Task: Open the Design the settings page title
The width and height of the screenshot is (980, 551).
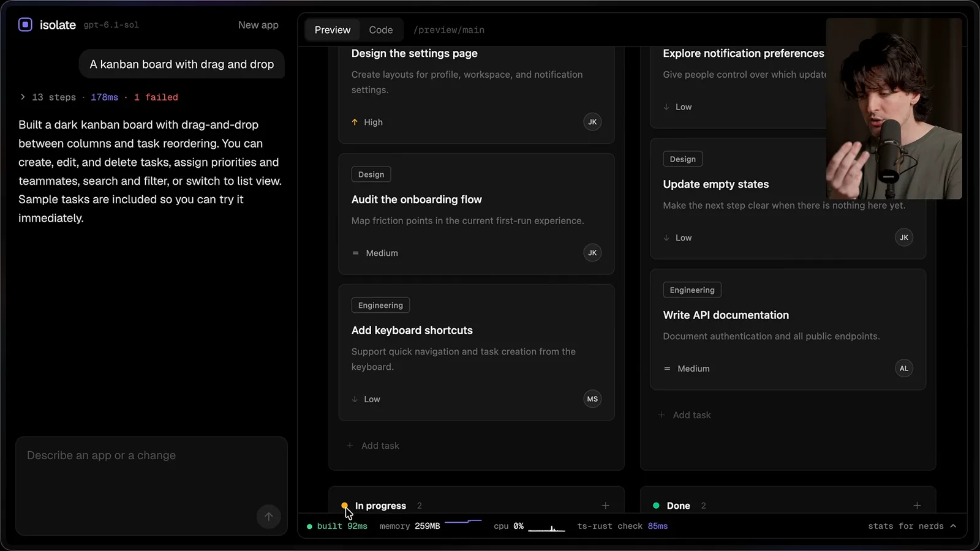Action: (x=415, y=53)
